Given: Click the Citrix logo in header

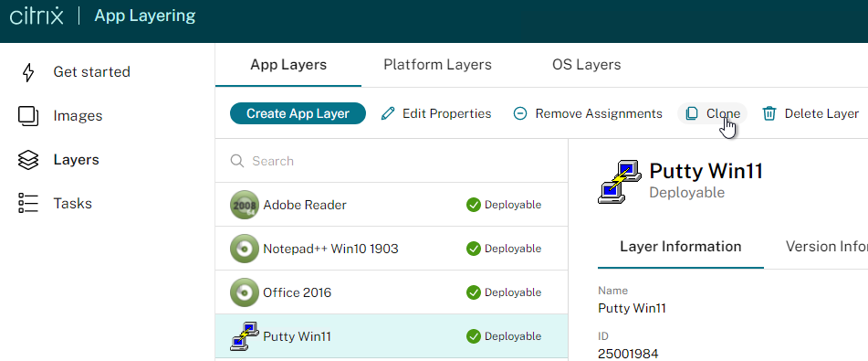Looking at the screenshot, I should click(37, 16).
